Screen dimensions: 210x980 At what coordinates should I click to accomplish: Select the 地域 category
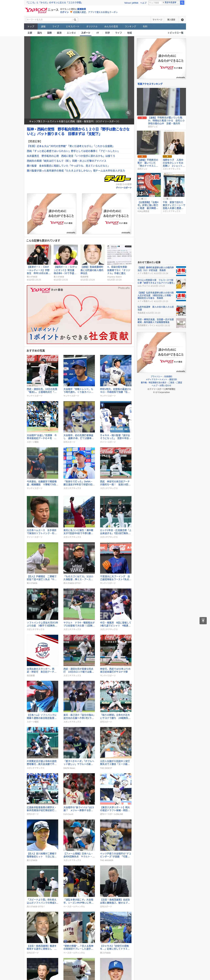click(x=130, y=33)
